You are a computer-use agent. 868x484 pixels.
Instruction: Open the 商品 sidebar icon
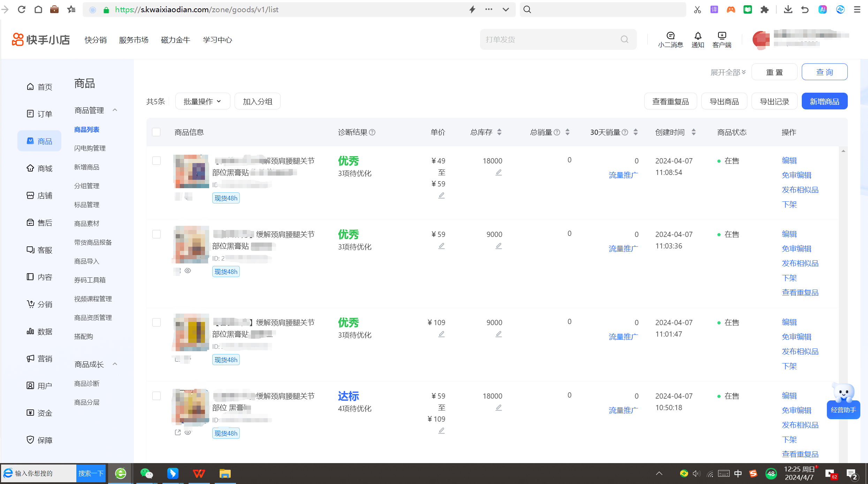pos(39,141)
